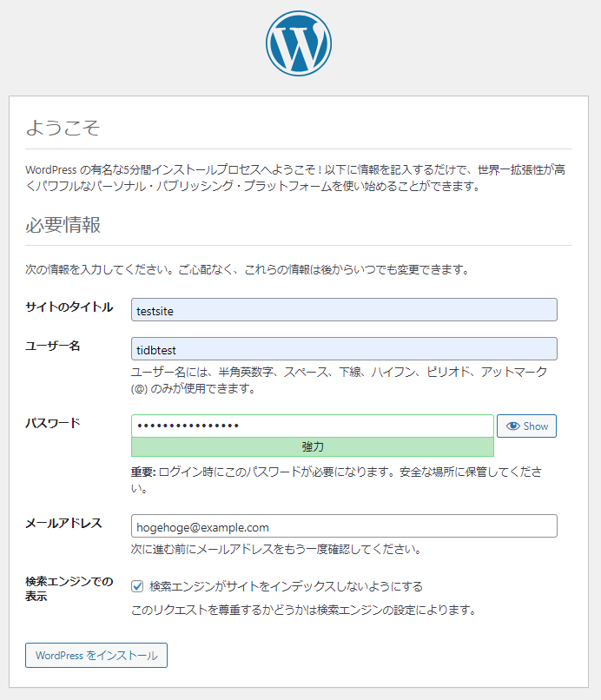
Task: Focus the サイトのタイトル field containing testsite
Action: click(344, 310)
